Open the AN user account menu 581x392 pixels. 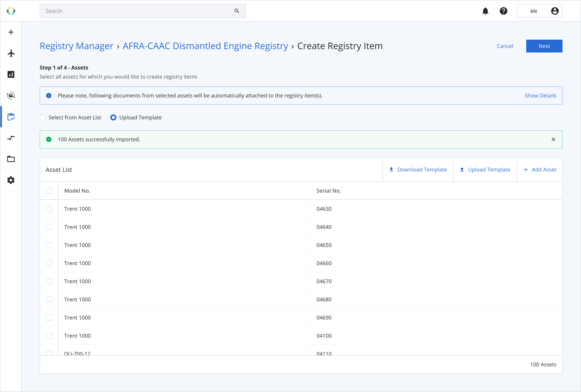point(540,11)
